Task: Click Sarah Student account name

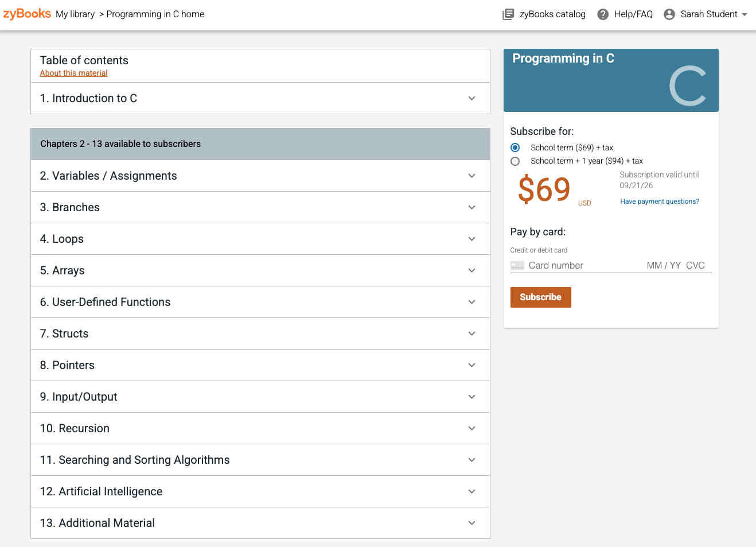Action: 709,14
